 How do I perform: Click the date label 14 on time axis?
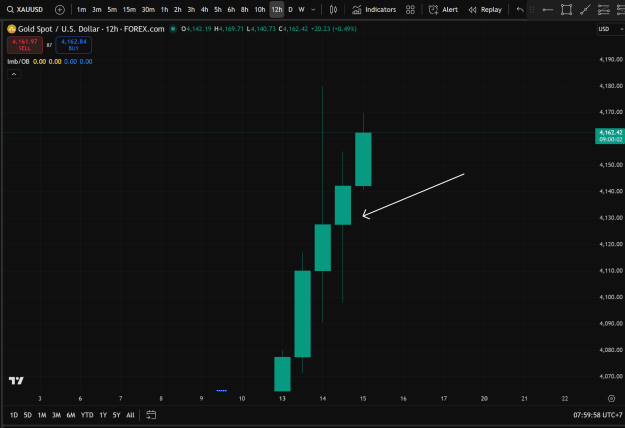tap(322, 399)
